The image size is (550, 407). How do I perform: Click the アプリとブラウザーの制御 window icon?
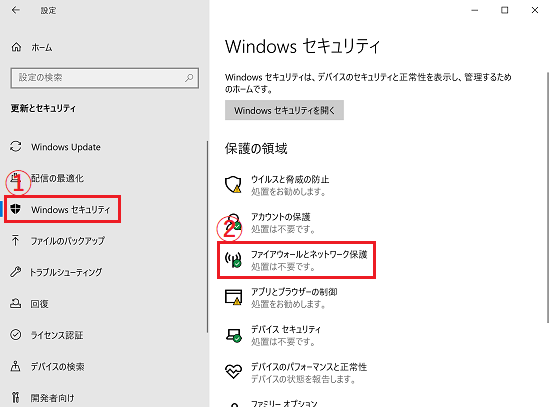pyautogui.click(x=233, y=297)
